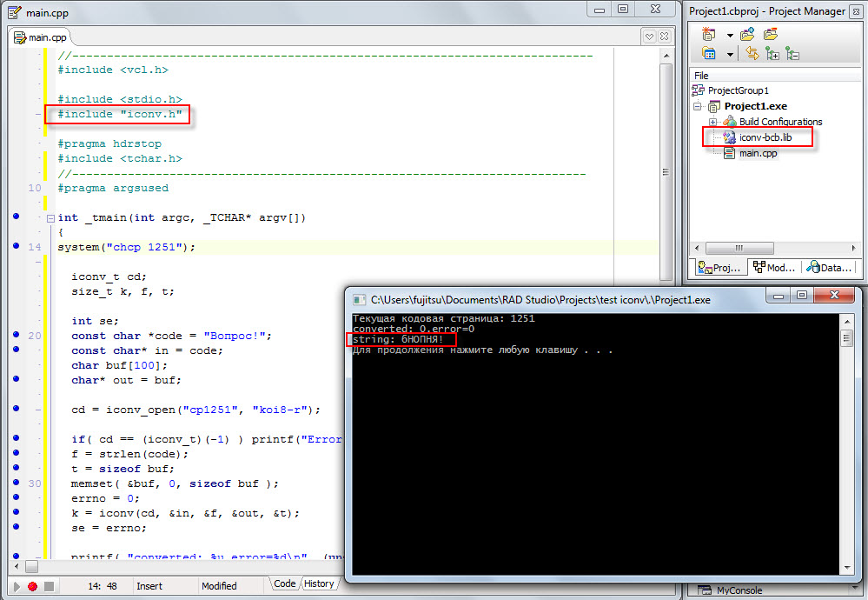The height and width of the screenshot is (600, 868).
Task: Click the Expand all tree nodes icon
Action: click(772, 54)
